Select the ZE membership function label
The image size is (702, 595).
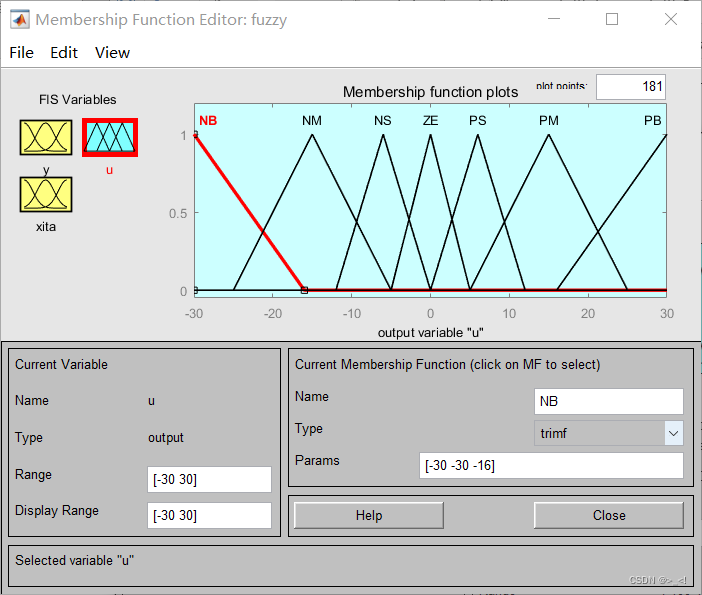click(x=430, y=120)
